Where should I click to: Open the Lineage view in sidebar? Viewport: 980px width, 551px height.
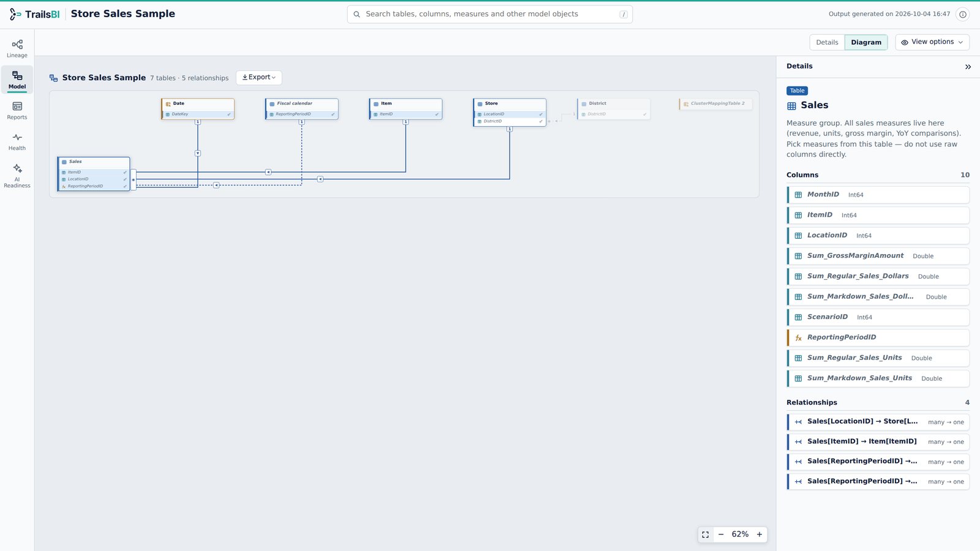pyautogui.click(x=17, y=48)
